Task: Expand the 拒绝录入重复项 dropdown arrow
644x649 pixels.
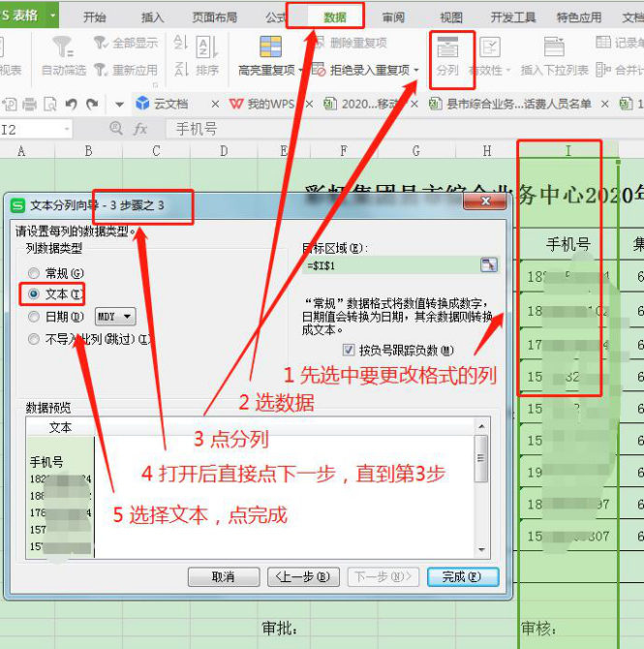Action: tap(416, 71)
